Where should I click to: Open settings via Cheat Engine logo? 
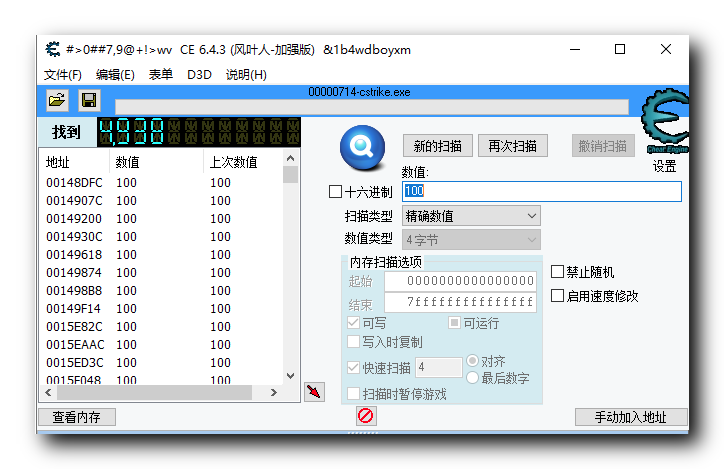664,121
